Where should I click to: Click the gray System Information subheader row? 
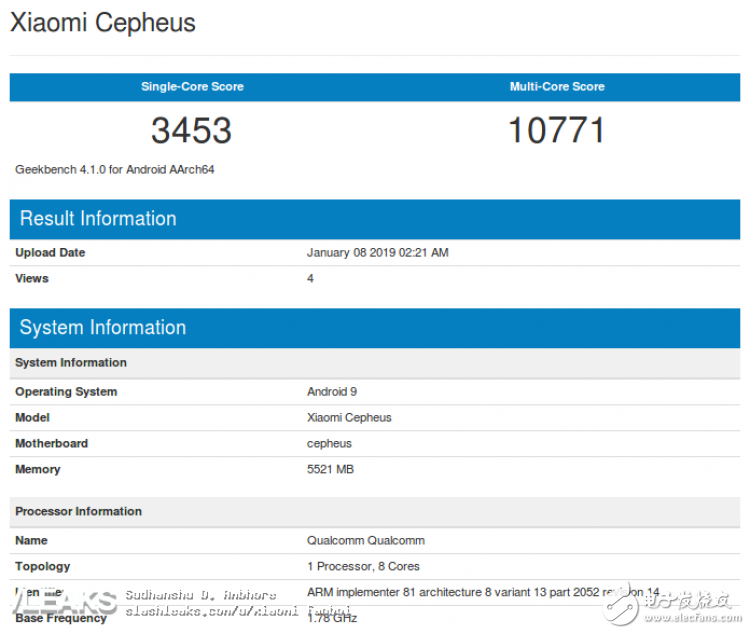375,363
